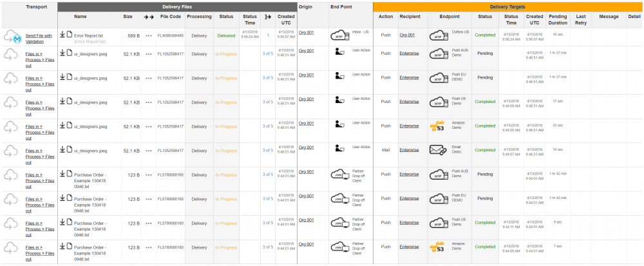The image size is (644, 266).
Task: Click the document icon beside Error Report.txt
Action: click(x=69, y=35)
